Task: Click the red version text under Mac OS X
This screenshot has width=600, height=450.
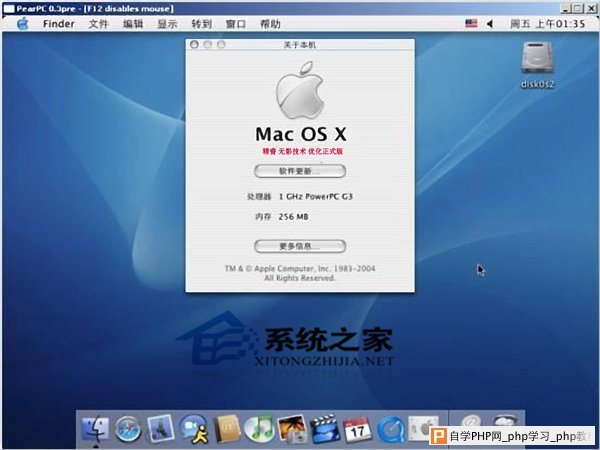Action: [x=302, y=151]
